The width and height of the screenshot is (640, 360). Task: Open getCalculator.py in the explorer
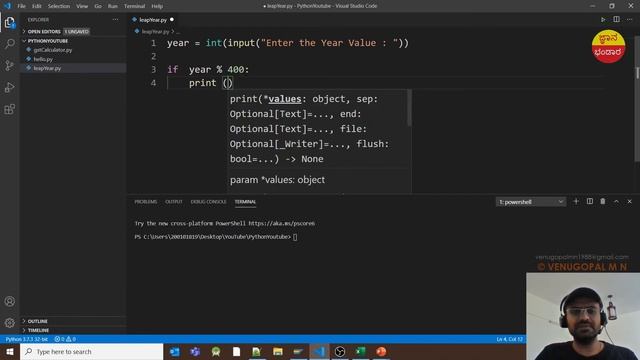53,50
